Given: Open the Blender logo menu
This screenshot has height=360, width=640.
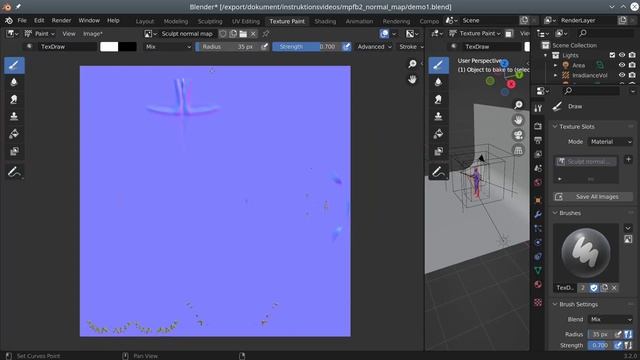Looking at the screenshot, I should pyautogui.click(x=9, y=20).
